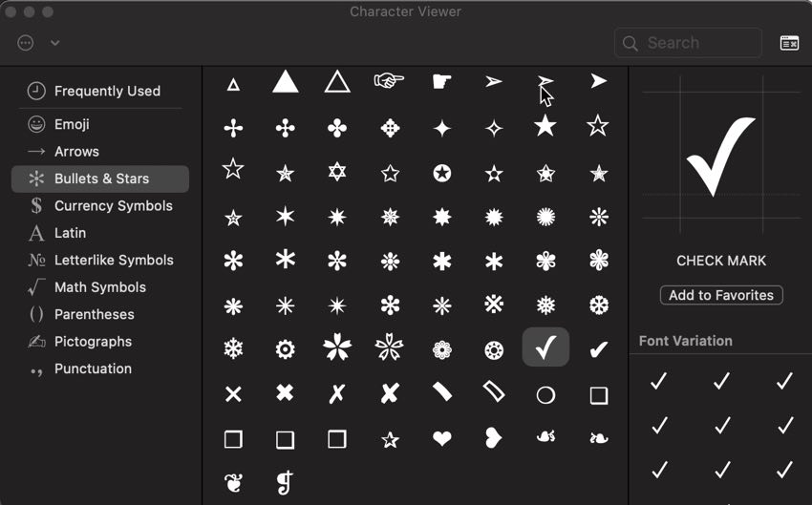Select the solid five-point star symbol

coord(545,126)
